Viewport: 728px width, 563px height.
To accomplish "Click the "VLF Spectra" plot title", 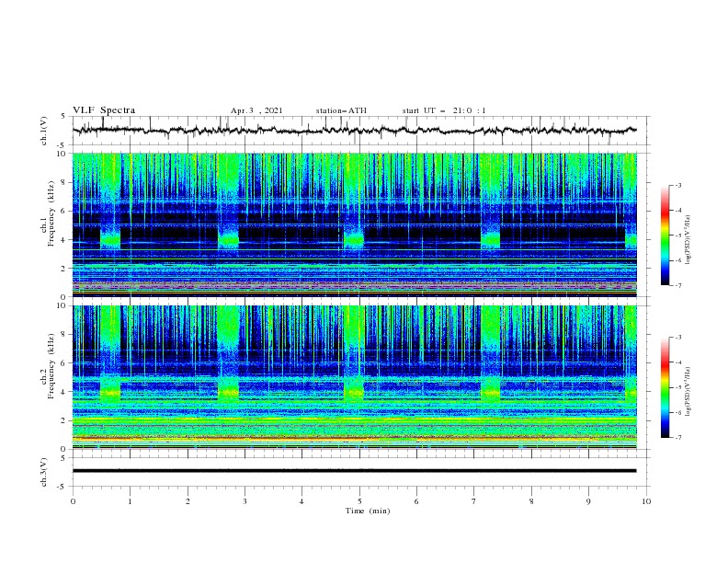I will pos(104,110).
